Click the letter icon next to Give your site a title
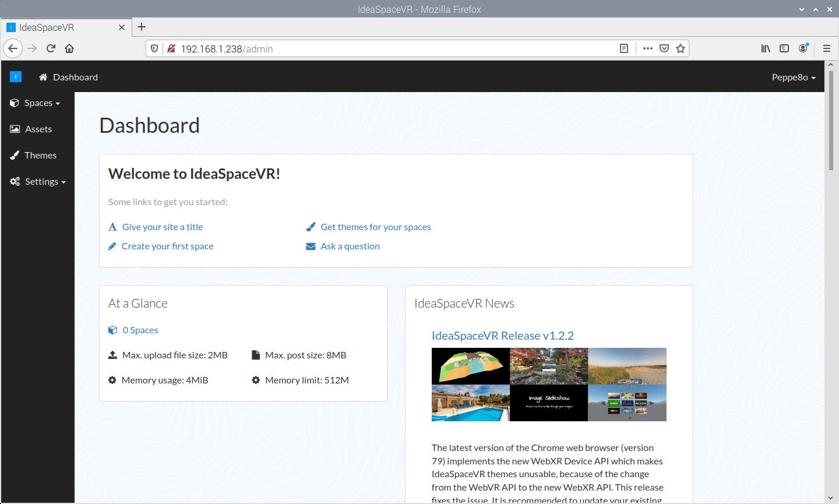The width and height of the screenshot is (839, 504). (112, 227)
